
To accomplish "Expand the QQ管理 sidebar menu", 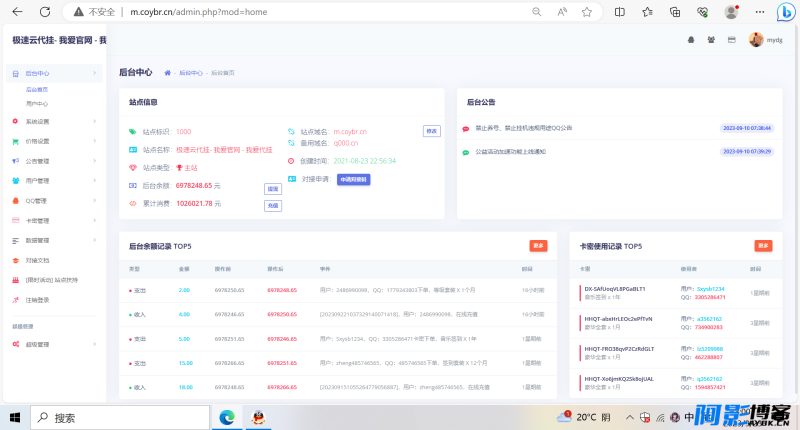I will click(54, 201).
